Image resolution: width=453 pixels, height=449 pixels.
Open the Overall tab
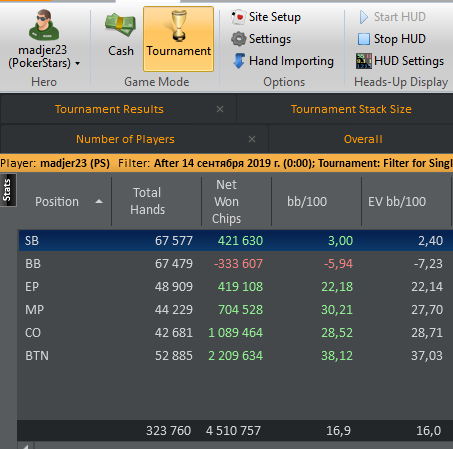click(x=363, y=139)
